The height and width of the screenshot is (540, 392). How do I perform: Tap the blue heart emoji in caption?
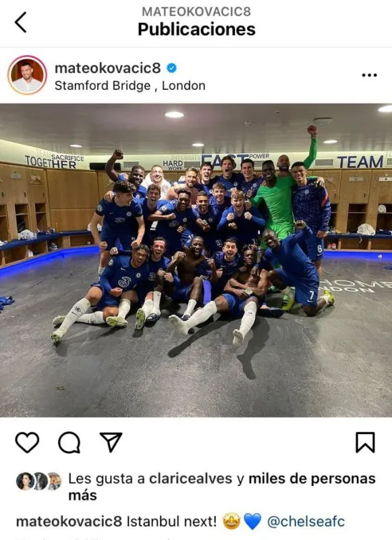[252, 521]
